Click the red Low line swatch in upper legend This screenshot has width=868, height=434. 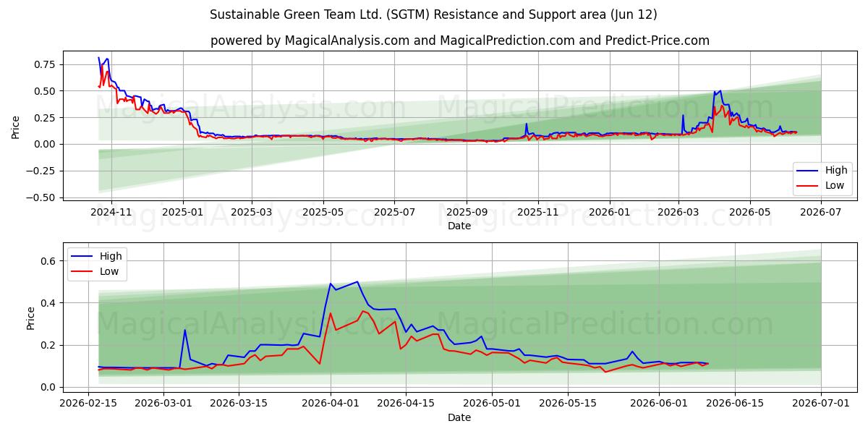[x=808, y=185]
